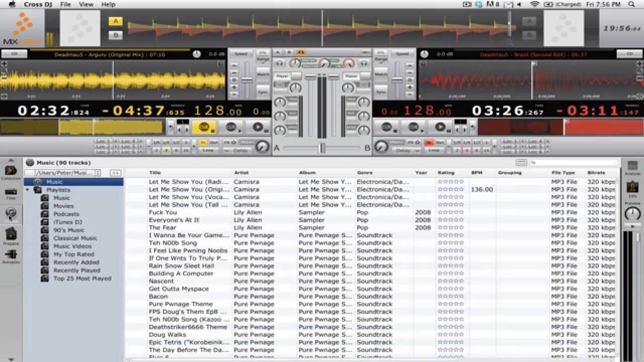Toggle loop In button on deck A
The image size is (644, 362).
click(203, 143)
